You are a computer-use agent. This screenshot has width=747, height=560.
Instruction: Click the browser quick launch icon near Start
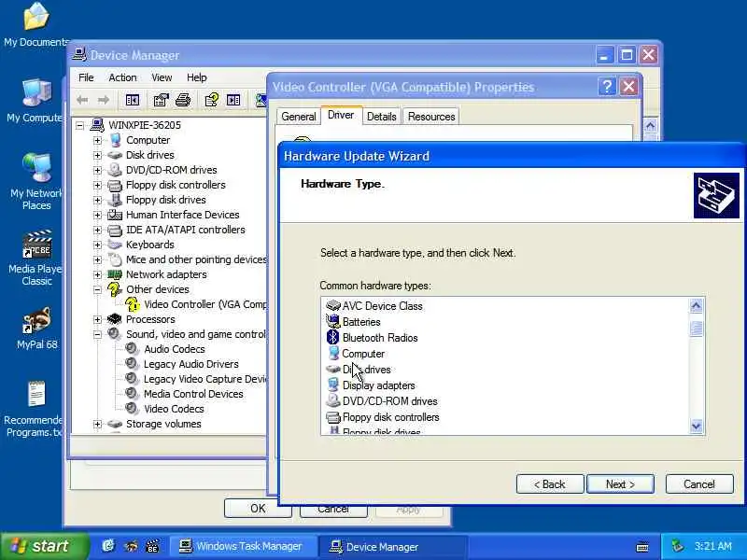tap(108, 546)
